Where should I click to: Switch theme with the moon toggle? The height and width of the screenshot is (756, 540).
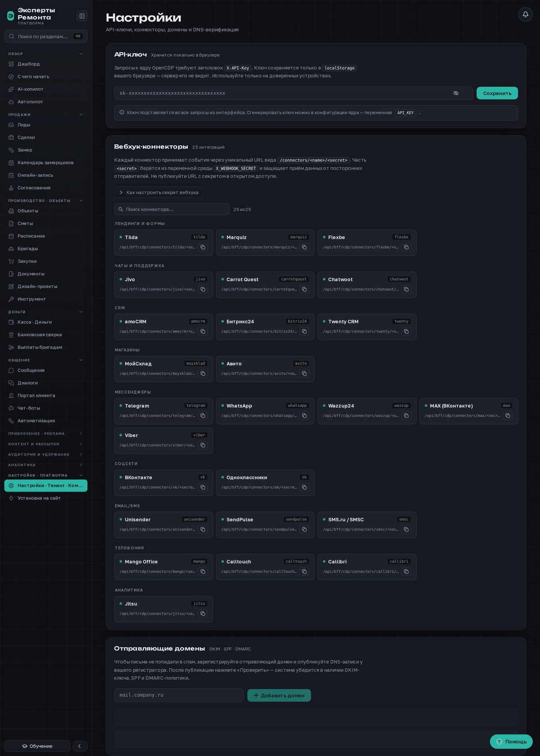click(x=80, y=746)
